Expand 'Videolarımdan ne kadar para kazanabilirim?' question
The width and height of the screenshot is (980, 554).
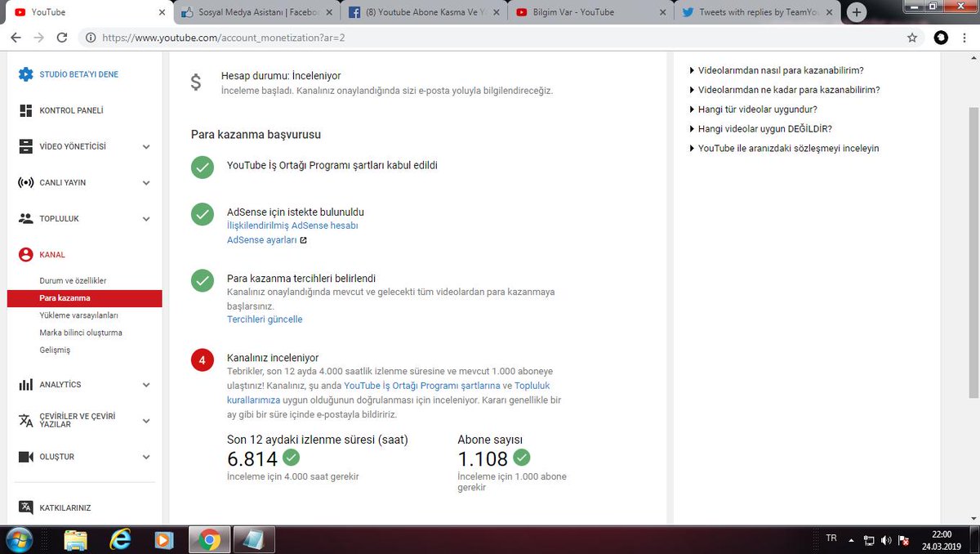click(x=785, y=90)
